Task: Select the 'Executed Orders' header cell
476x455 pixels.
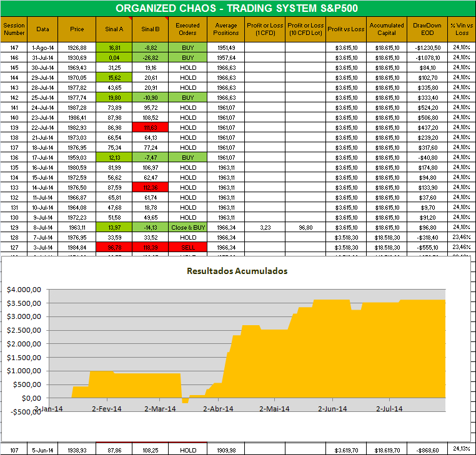Action: tap(187, 29)
